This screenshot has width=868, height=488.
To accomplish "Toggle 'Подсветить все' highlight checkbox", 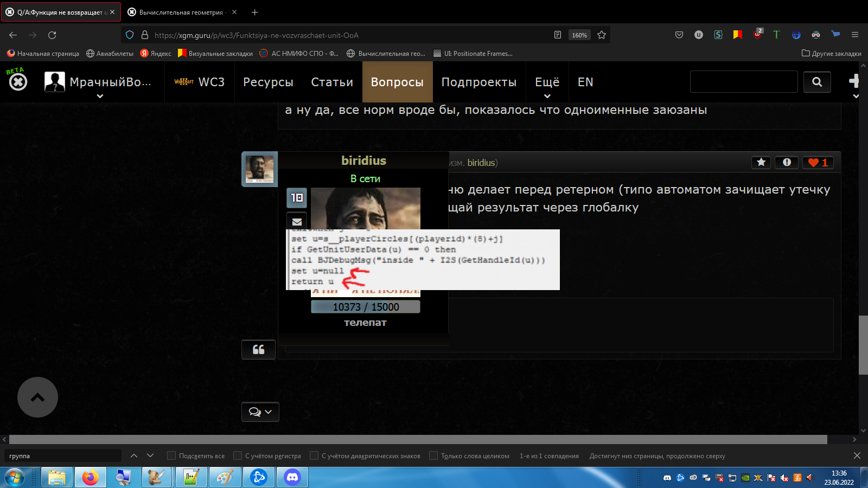I will coord(171,456).
